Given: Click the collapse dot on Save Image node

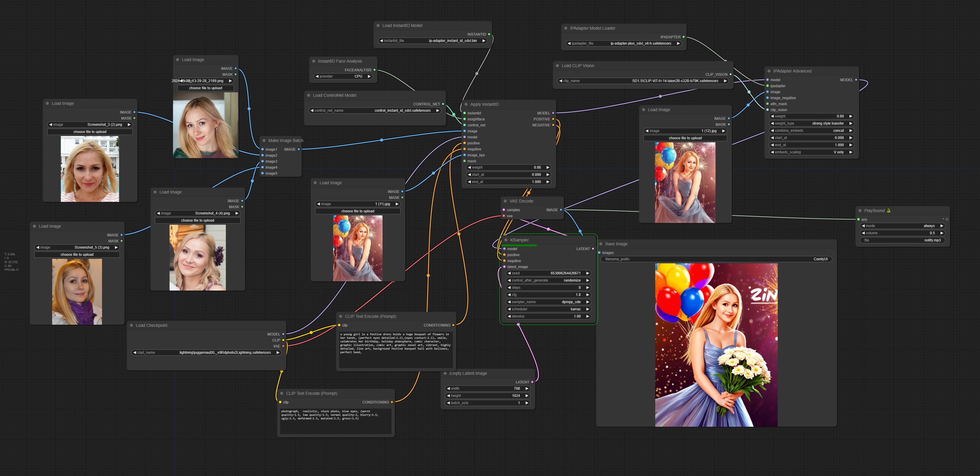Looking at the screenshot, I should coord(601,244).
